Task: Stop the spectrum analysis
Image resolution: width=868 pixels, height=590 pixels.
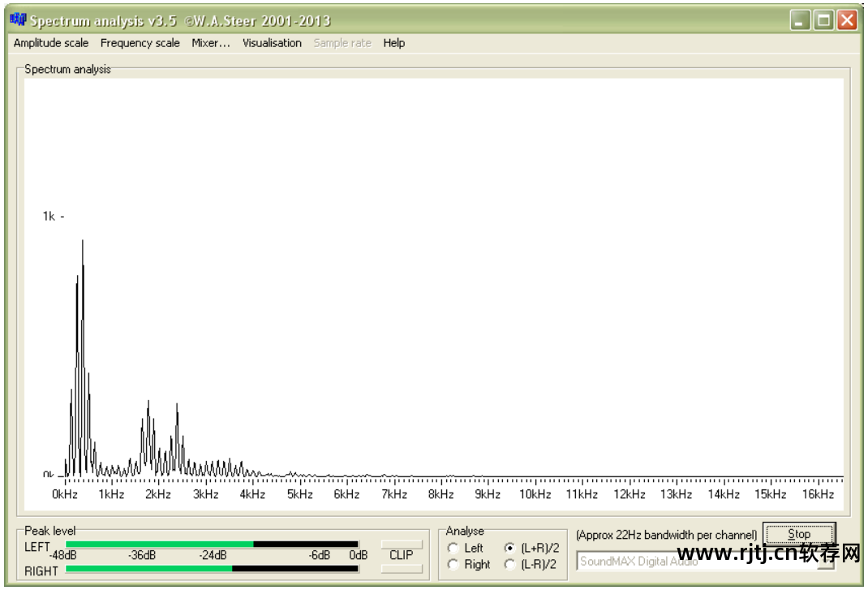Action: [799, 534]
